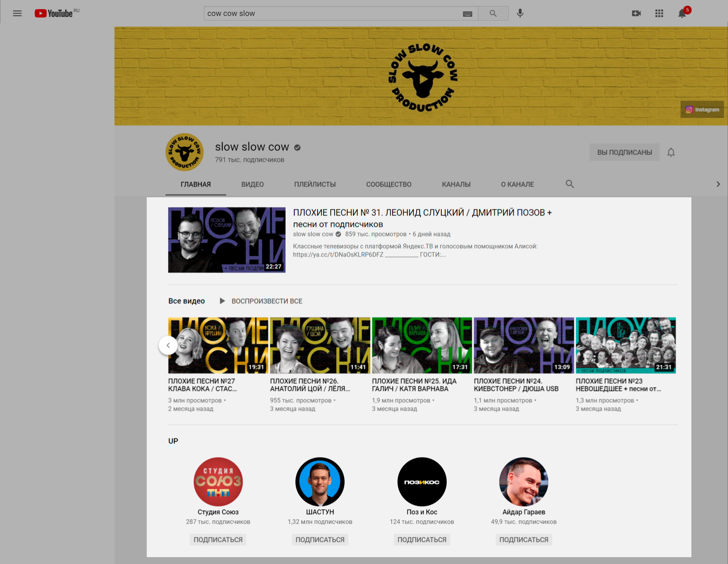Switch to the СООБЩЕСТВО tab
728x564 pixels.
(389, 184)
